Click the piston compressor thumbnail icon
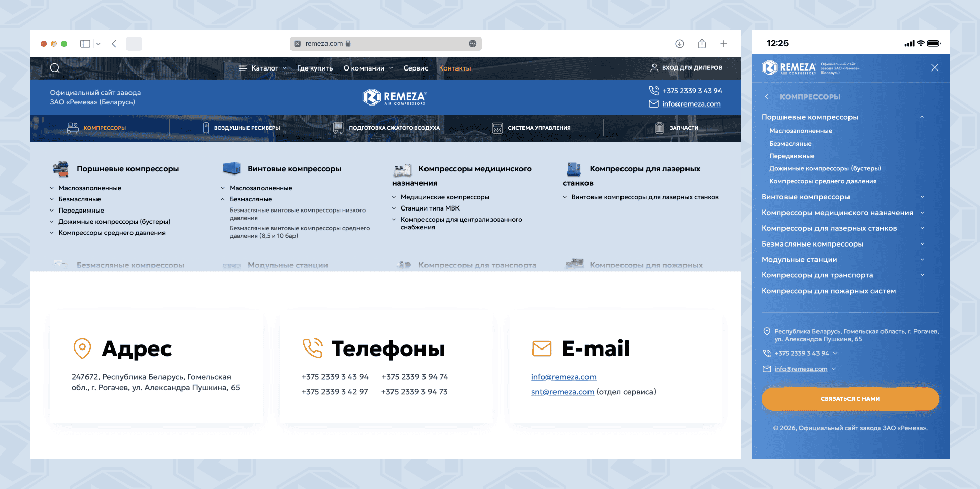The height and width of the screenshot is (489, 980). pyautogui.click(x=61, y=169)
